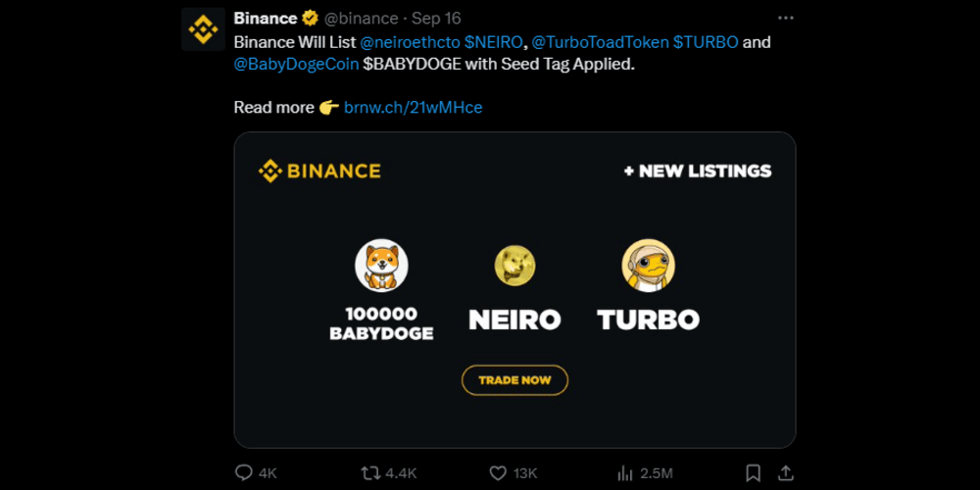Screen dimensions: 980x490
Task: Open the @TurboToadToken mention
Action: (600, 42)
